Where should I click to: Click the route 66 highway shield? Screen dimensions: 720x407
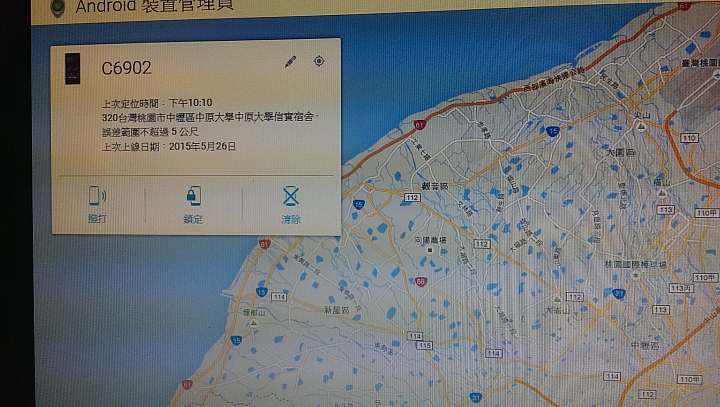[420, 282]
